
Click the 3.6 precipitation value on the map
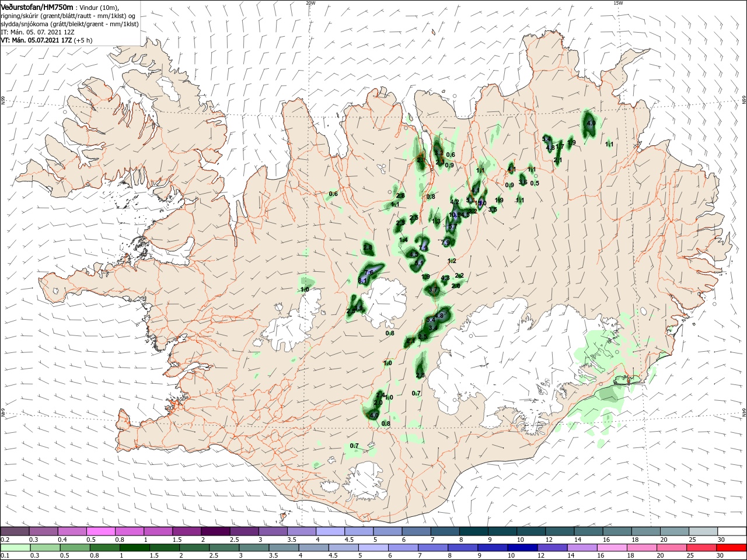(523, 183)
